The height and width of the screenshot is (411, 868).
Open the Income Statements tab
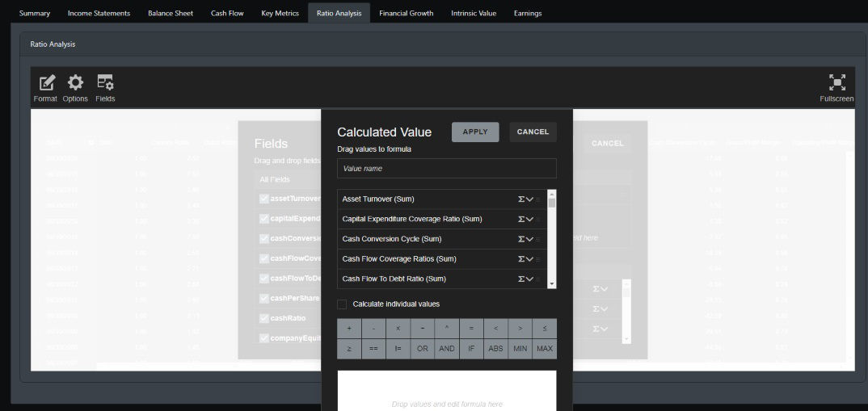pyautogui.click(x=99, y=13)
